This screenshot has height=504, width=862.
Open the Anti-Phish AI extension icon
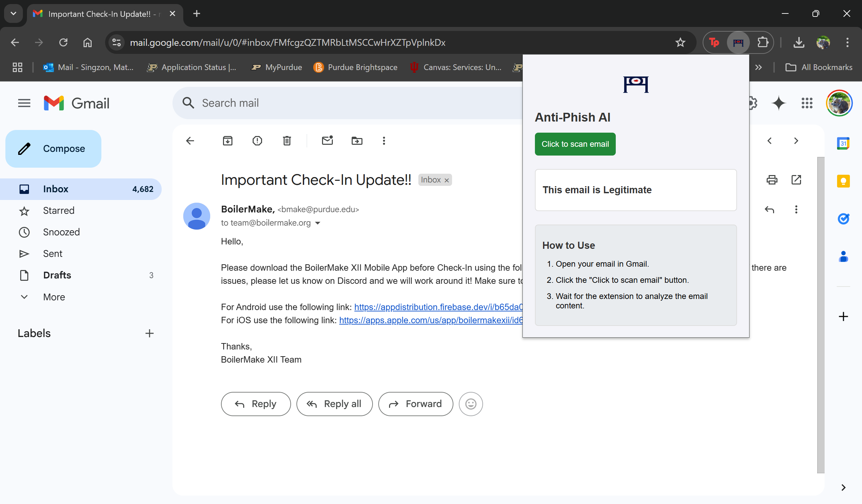point(738,42)
